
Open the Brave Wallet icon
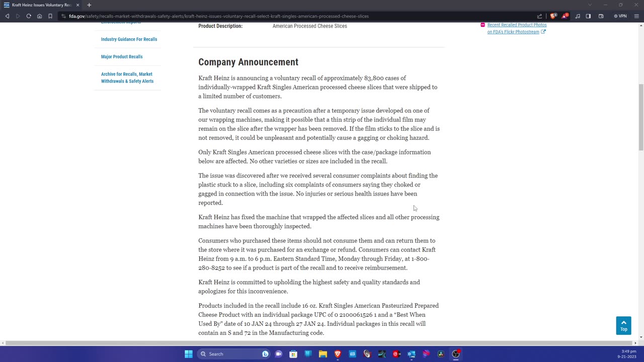pyautogui.click(x=601, y=16)
